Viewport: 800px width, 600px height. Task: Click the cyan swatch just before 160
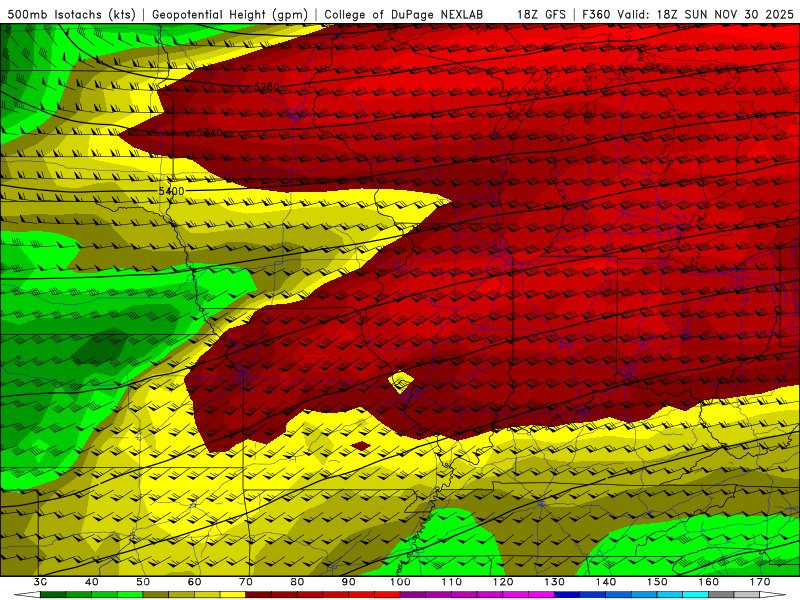point(695,594)
